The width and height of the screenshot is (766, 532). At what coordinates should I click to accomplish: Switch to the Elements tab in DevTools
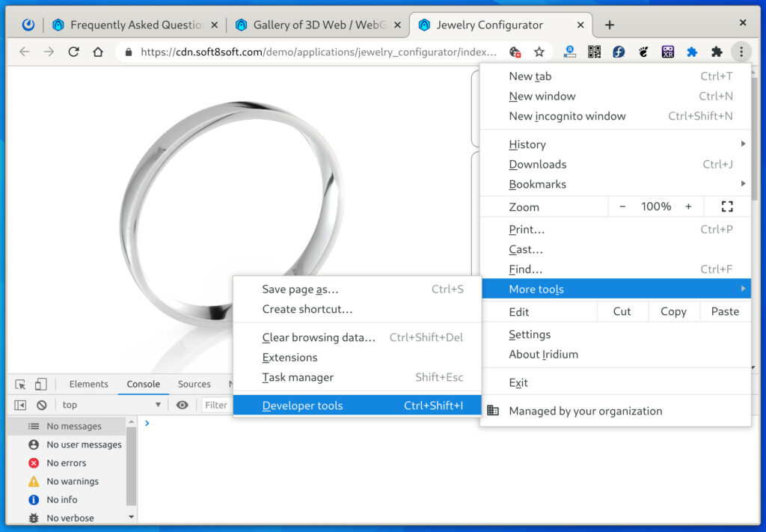88,385
